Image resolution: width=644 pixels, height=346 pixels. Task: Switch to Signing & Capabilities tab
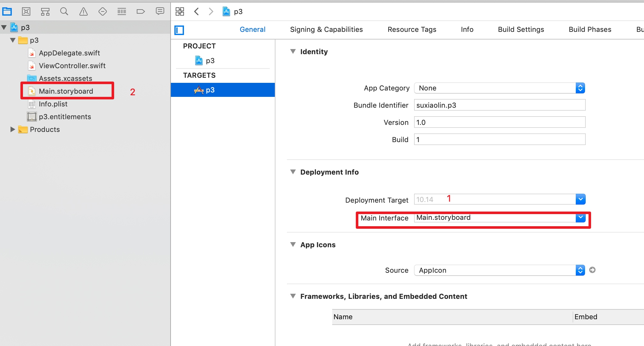(326, 30)
